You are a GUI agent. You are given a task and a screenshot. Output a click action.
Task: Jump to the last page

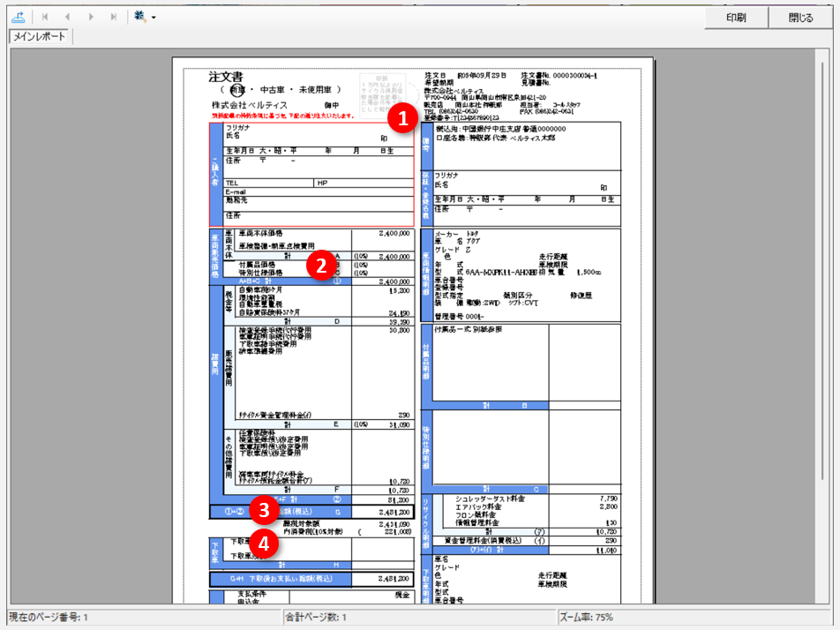pyautogui.click(x=114, y=17)
